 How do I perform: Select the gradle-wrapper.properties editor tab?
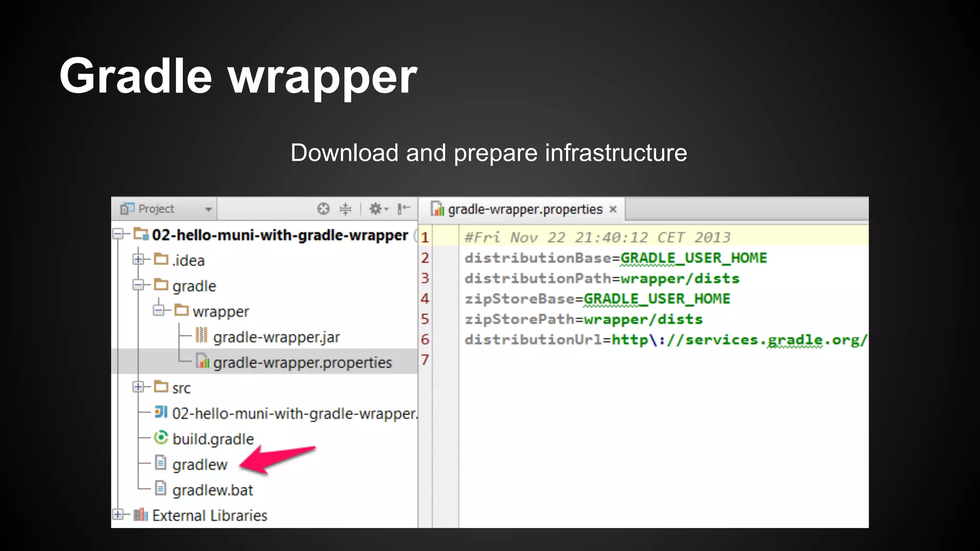pos(522,209)
